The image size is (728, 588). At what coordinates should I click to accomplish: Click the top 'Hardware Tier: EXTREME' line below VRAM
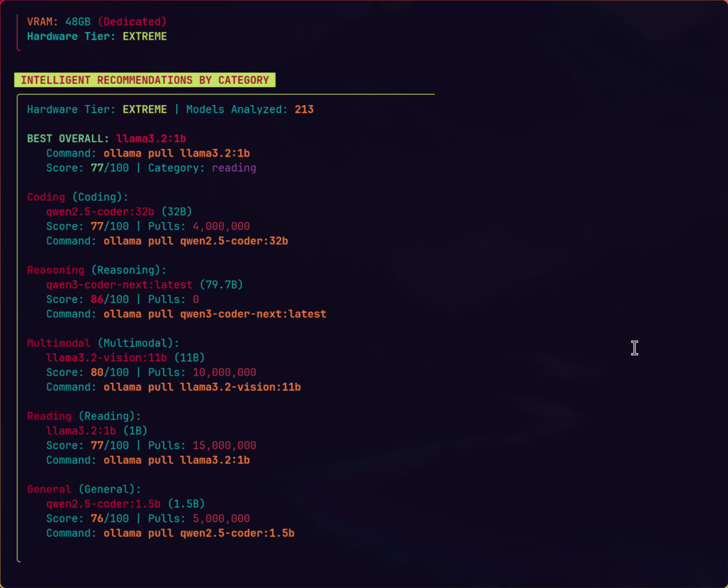(x=96, y=36)
